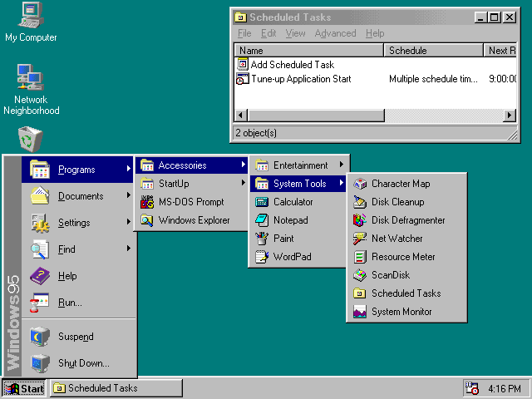
Task: Click the '2 object(s)' status bar text
Action: pos(256,133)
